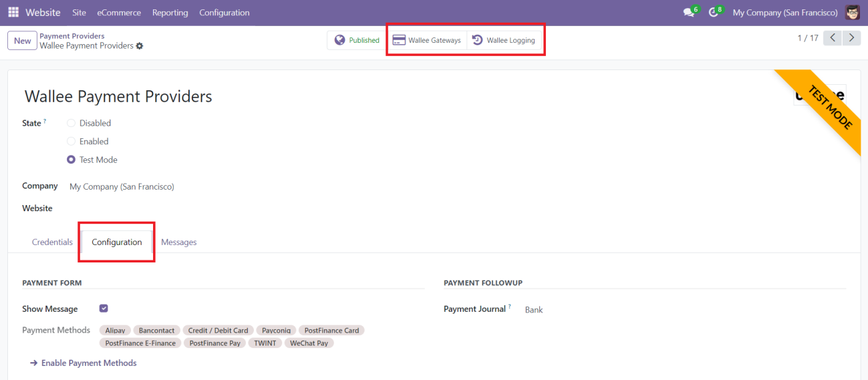The width and height of the screenshot is (868, 380).
Task: Go to the next record arrow
Action: (851, 38)
